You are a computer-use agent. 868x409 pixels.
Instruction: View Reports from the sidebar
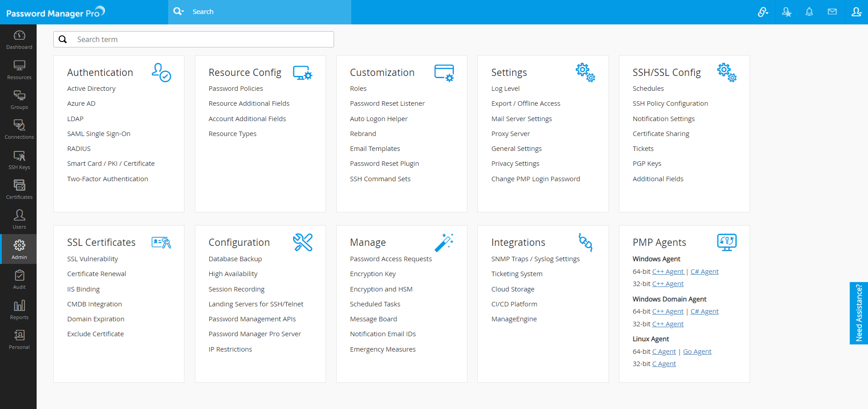(x=19, y=306)
